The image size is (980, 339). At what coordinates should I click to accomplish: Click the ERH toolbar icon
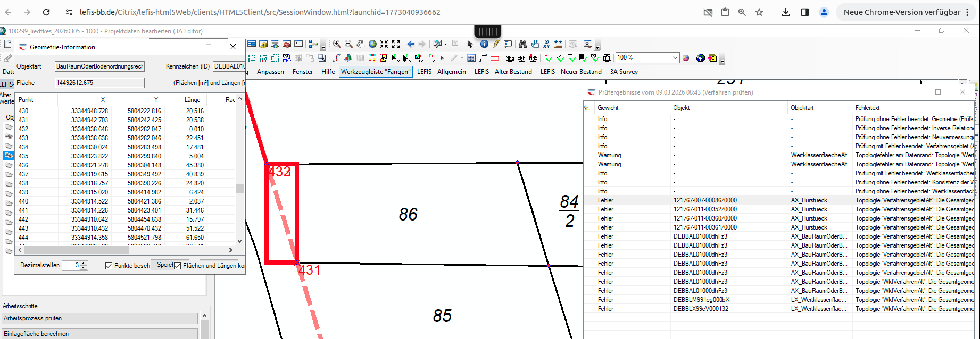tap(521, 58)
